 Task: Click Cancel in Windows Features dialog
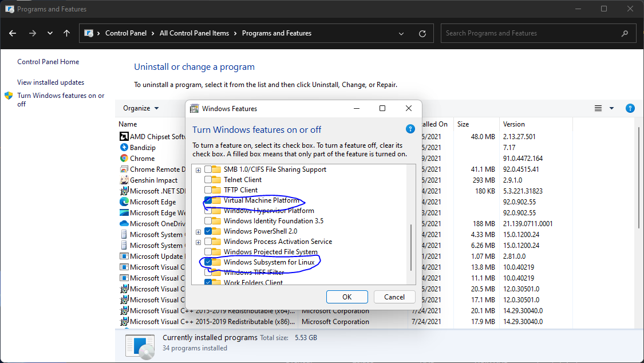(x=394, y=297)
